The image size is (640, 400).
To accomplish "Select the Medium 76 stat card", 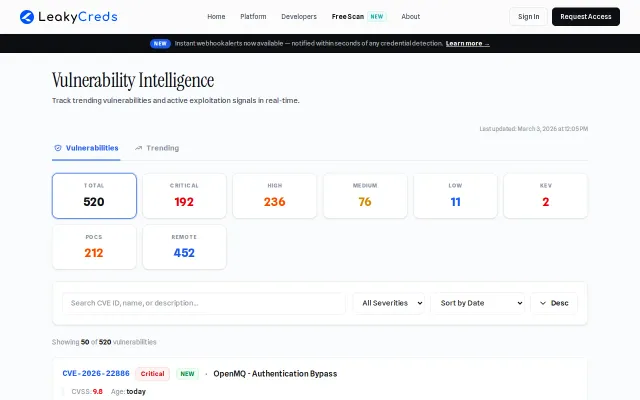I will (365, 196).
